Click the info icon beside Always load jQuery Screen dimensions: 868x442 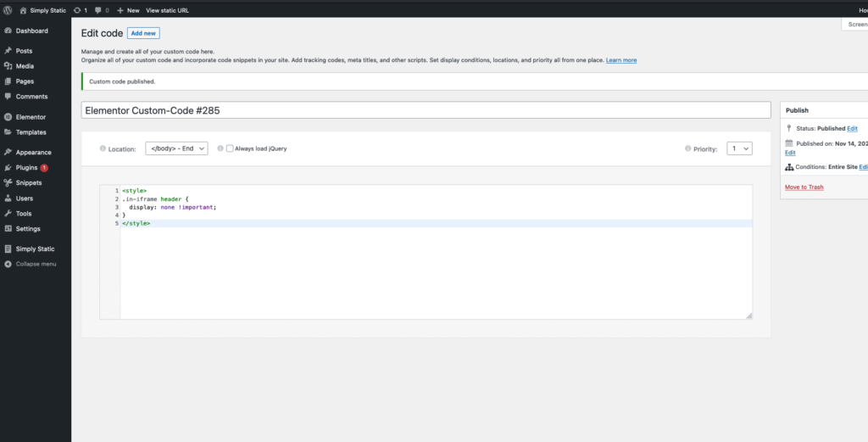click(220, 148)
